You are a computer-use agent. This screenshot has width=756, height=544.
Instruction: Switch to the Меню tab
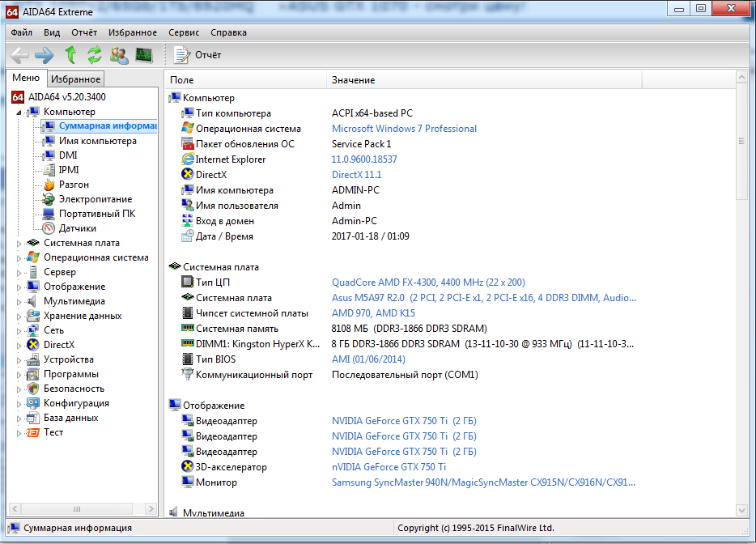(26, 78)
